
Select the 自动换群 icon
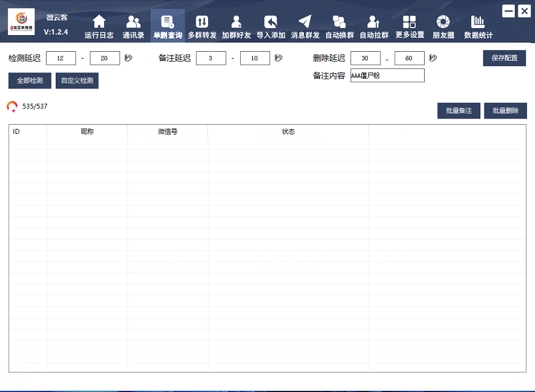point(340,22)
